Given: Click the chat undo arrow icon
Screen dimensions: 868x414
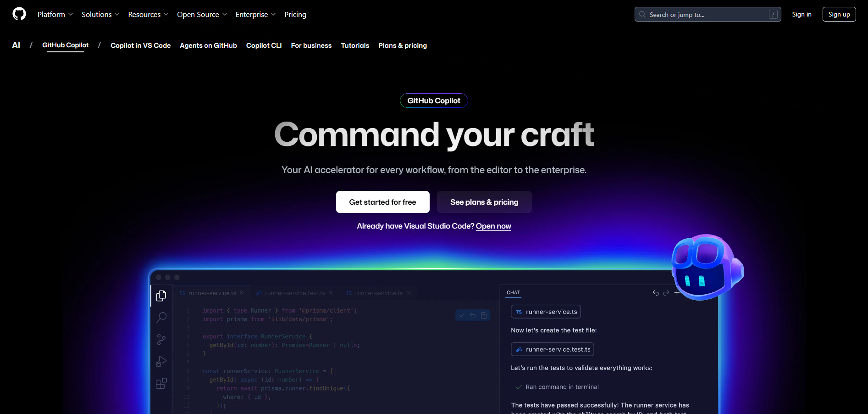Looking at the screenshot, I should (x=656, y=293).
